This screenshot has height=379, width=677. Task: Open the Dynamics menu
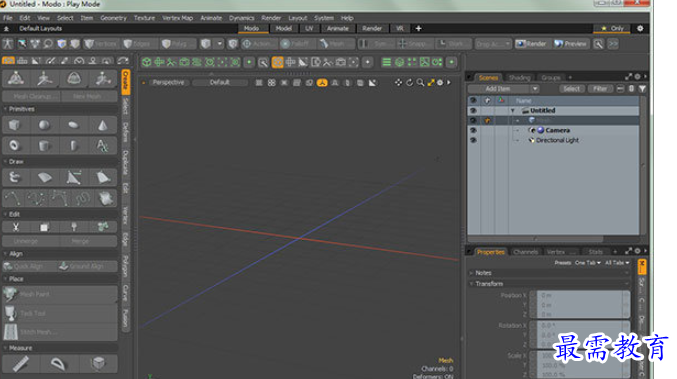[x=241, y=18]
